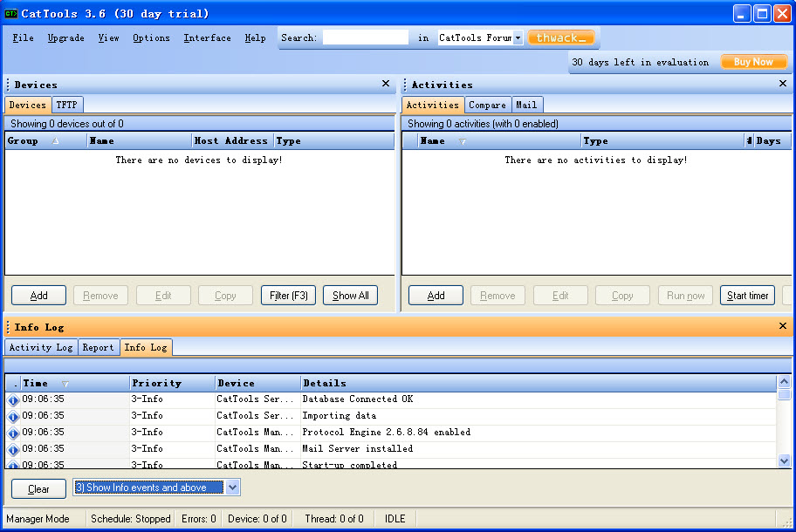Click info icon on Protocol Engine row
Screen dimensions: 796x532
click(13, 433)
